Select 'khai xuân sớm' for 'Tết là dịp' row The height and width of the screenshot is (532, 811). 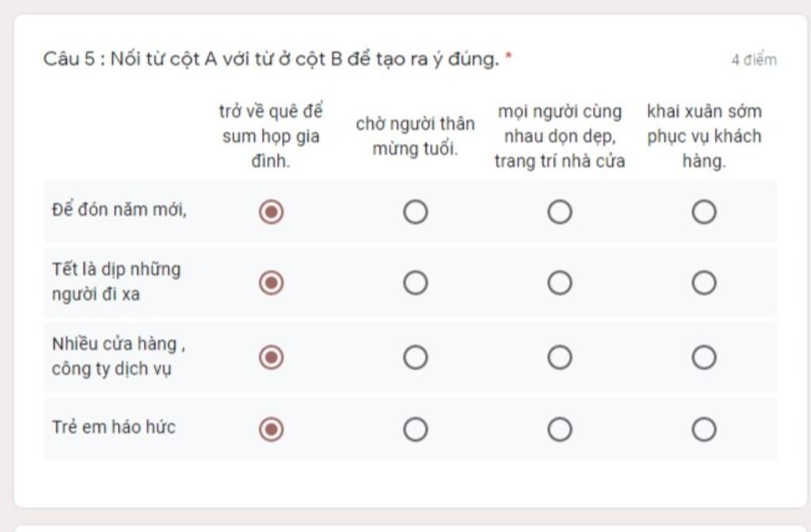[x=704, y=283]
